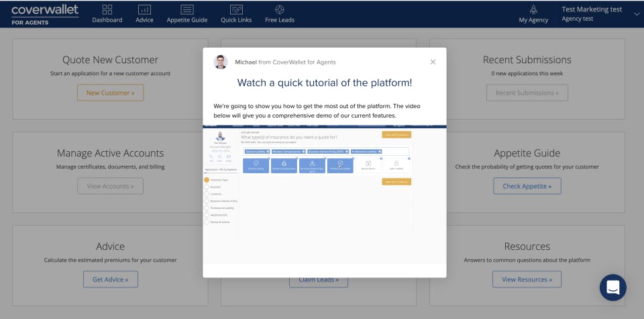Click the View Resources button
This screenshot has width=644, height=319.
pos(527,279)
